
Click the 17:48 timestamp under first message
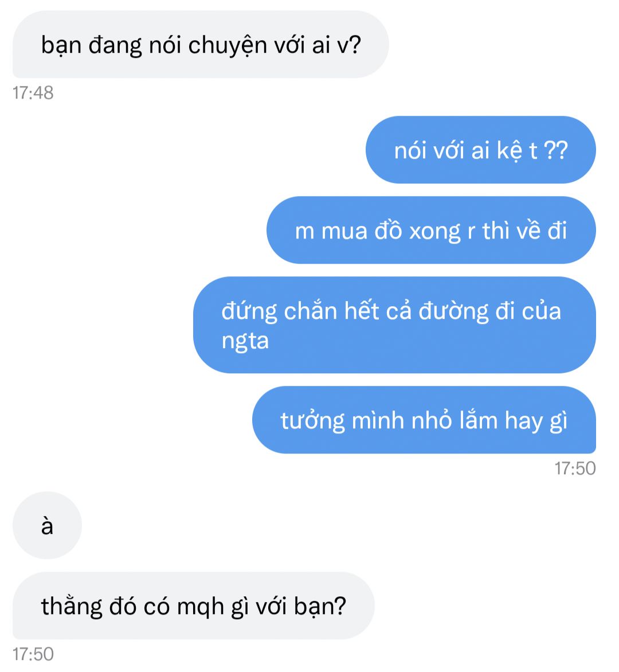(33, 92)
